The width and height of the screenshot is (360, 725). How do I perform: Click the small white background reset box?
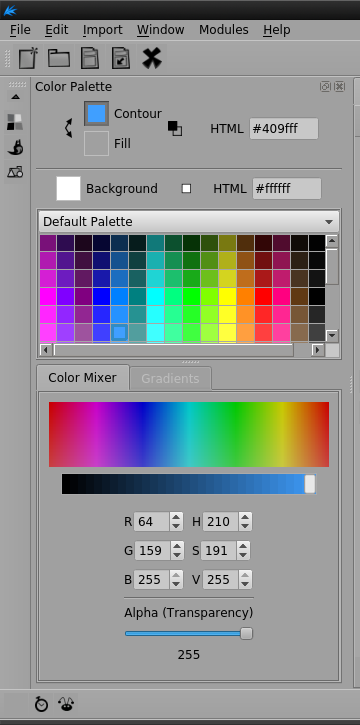coord(186,189)
